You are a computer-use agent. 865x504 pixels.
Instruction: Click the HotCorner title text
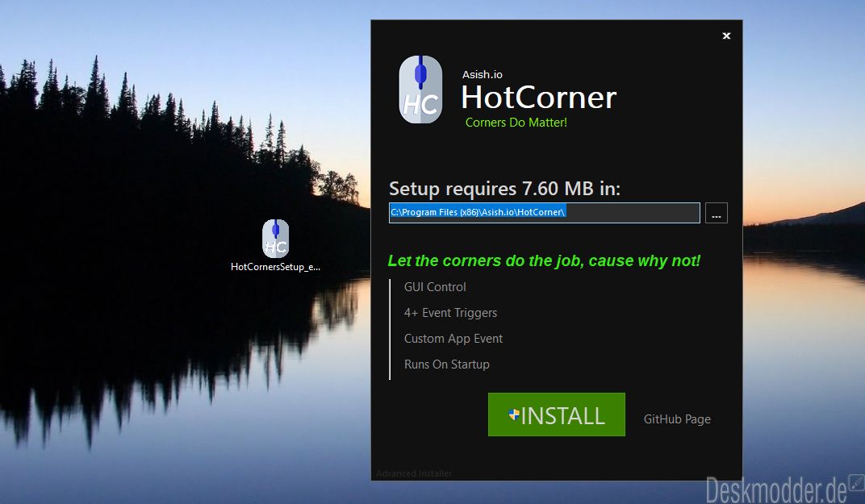point(538,98)
